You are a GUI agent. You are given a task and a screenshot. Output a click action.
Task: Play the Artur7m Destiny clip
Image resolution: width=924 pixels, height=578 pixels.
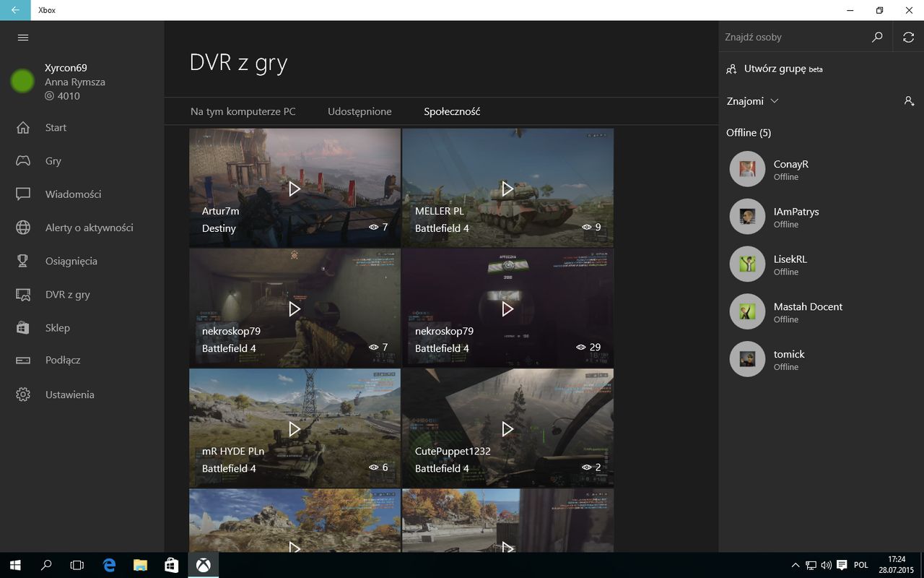click(295, 189)
